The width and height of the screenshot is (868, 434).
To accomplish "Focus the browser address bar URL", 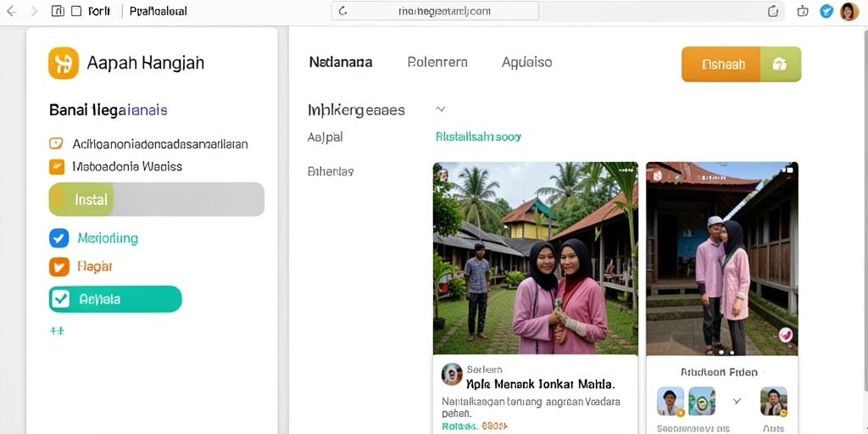I will tap(435, 11).
